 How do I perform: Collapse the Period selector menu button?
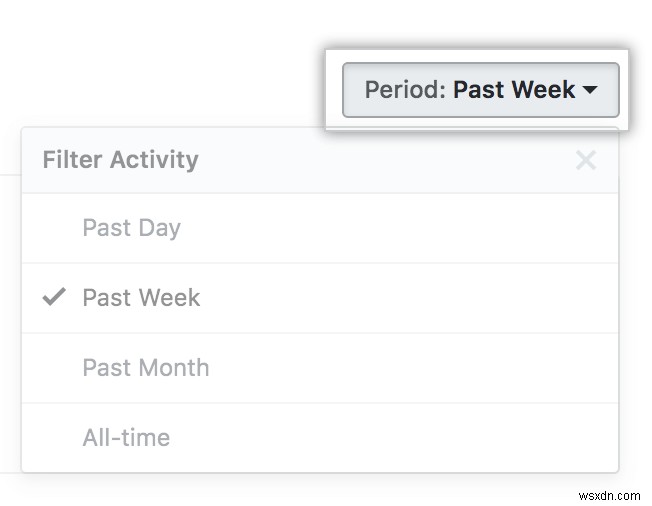[x=480, y=90]
